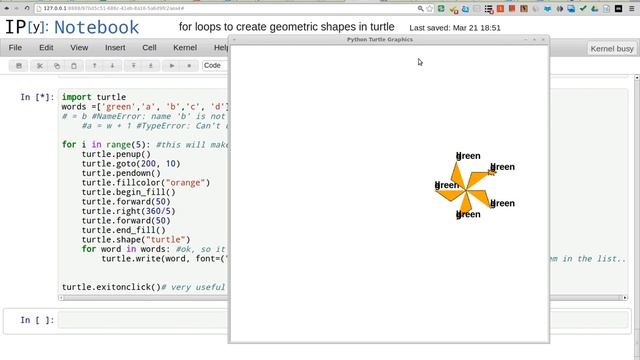The height and width of the screenshot is (360, 640).
Task: Click the 'for word in words:' line
Action: [126, 249]
